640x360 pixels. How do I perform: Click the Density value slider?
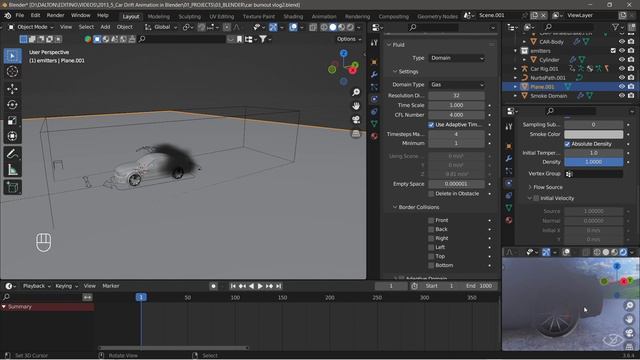(593, 162)
